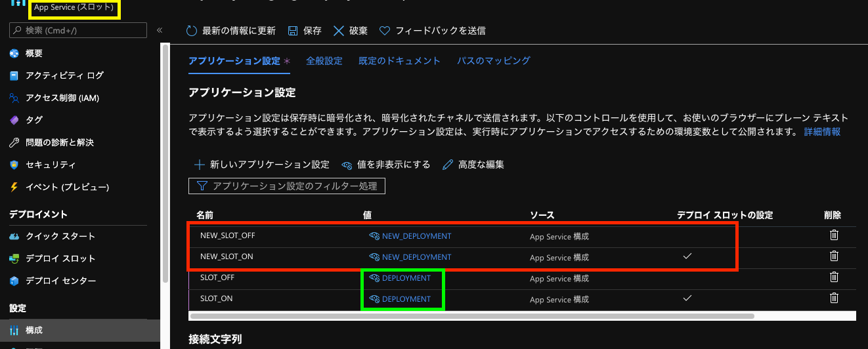This screenshot has height=349, width=868.
Task: Click the DEPLOYMENT value of SLOT_OFF
Action: pos(406,278)
